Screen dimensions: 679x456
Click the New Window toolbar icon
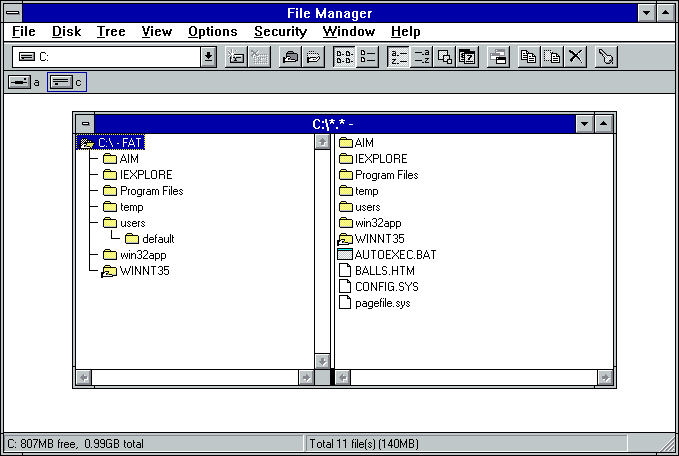497,57
